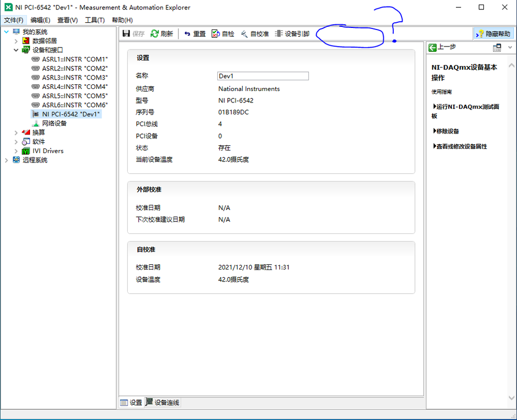Click the Reset (重置) arrow icon

click(x=187, y=34)
